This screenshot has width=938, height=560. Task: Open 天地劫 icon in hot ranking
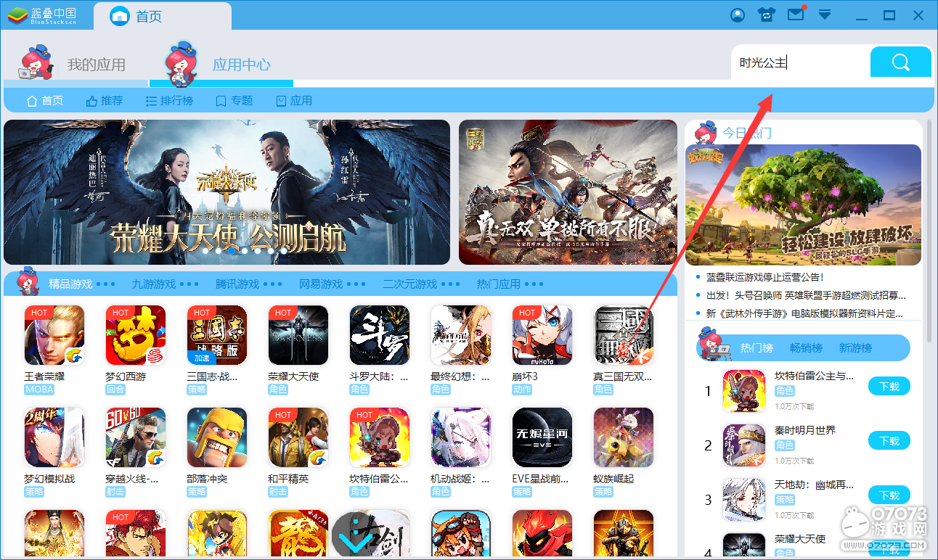click(744, 500)
